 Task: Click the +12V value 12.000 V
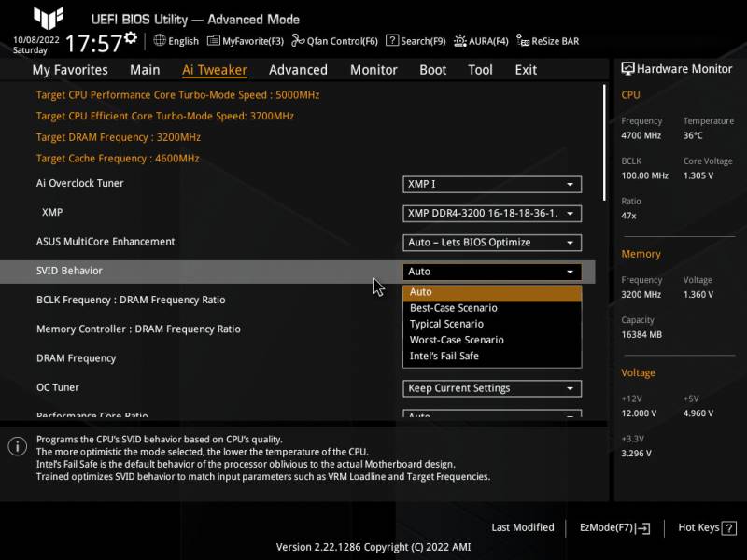[x=639, y=413]
